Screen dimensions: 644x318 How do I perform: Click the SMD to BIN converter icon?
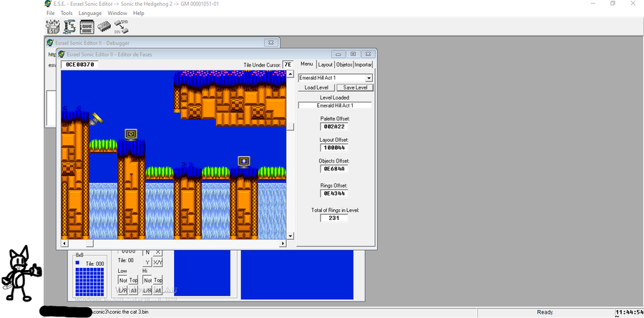(121, 26)
